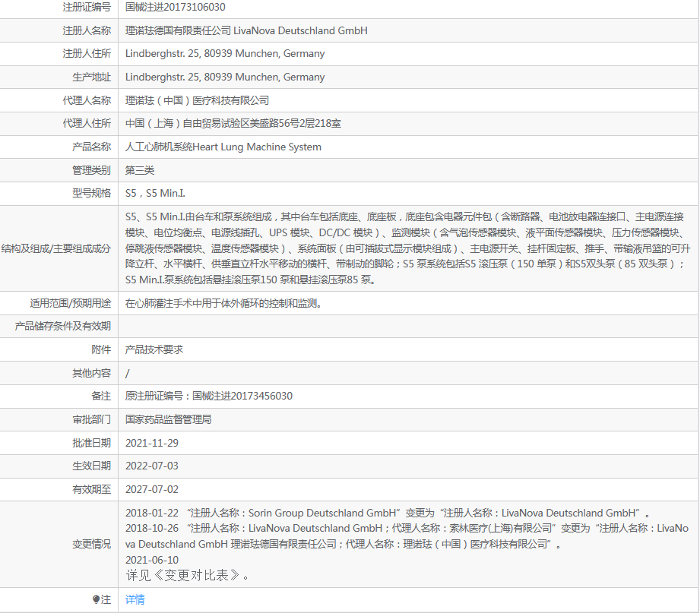Click the 代理人名称 label
Image resolution: width=700 pixels, height=613 pixels.
pos(87,100)
